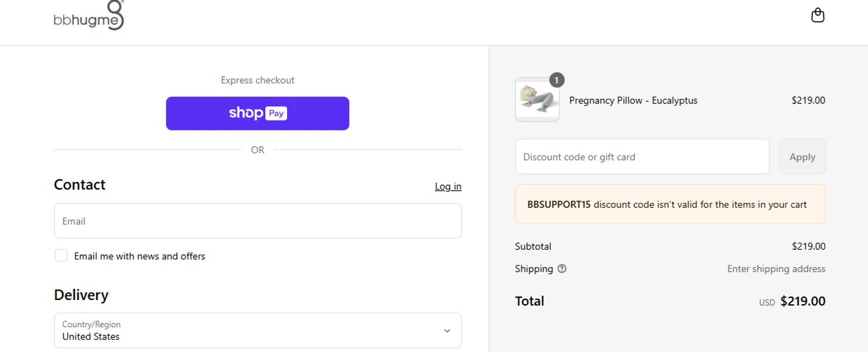The width and height of the screenshot is (868, 352).
Task: Check Email me with news and offers
Action: pyautogui.click(x=61, y=255)
